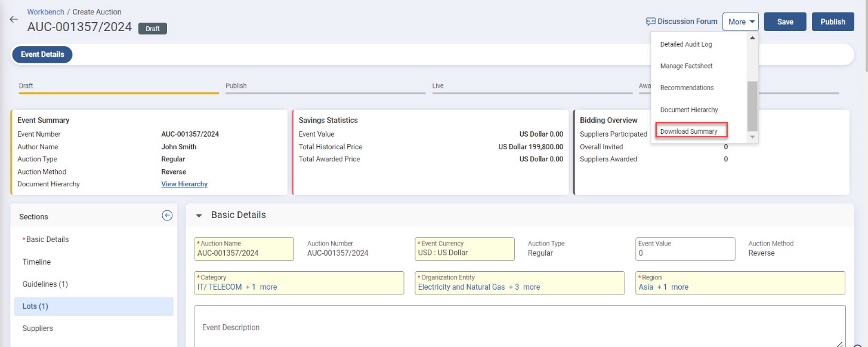Select Recommendations in More menu
Image resolution: width=868 pixels, height=347 pixels.
point(687,88)
